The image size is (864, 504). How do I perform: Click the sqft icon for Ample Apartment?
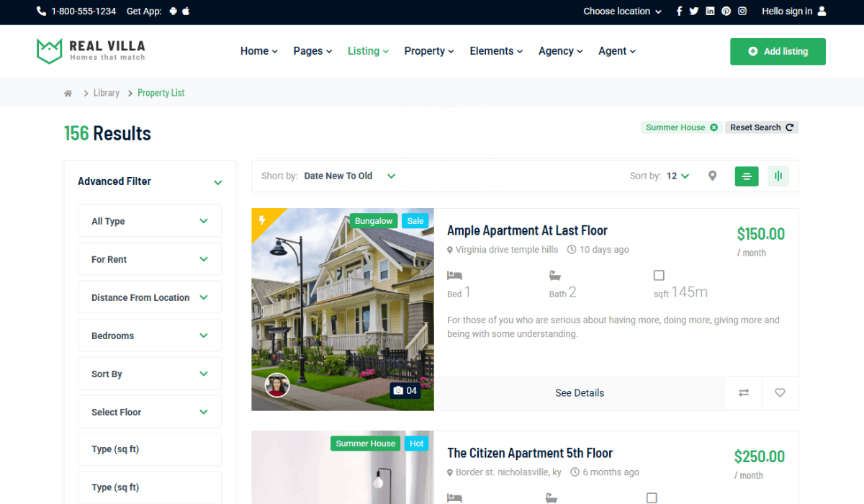(659, 275)
